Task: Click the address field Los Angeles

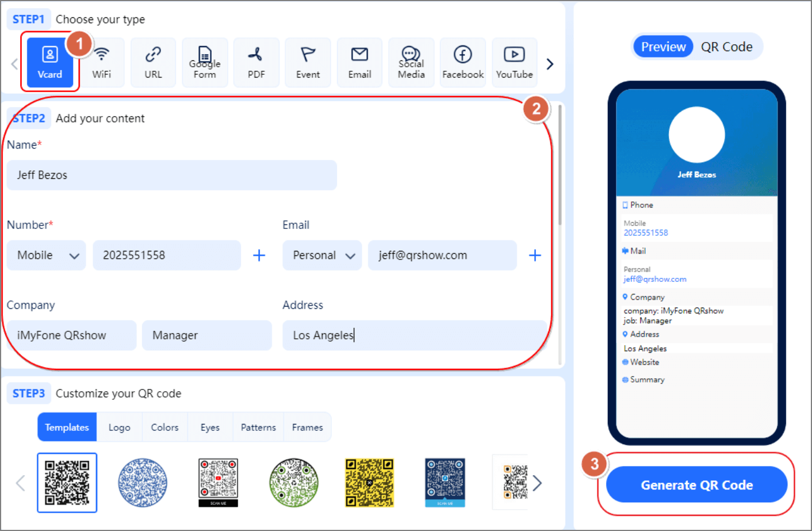Action: click(415, 335)
